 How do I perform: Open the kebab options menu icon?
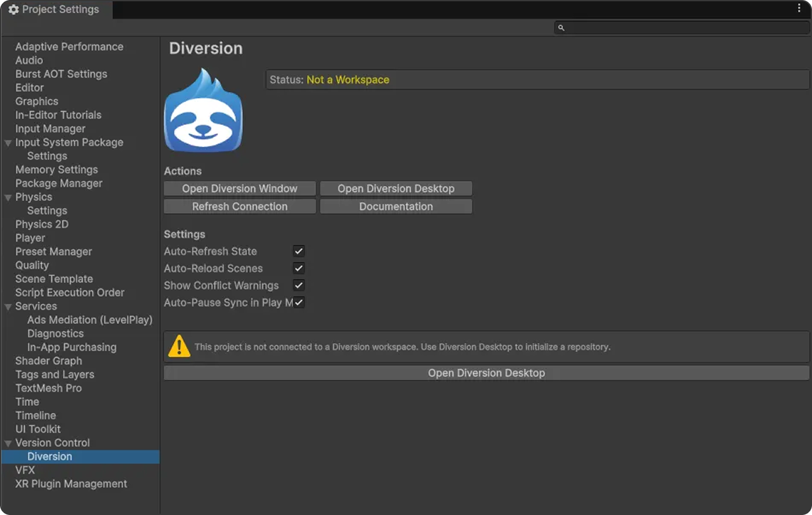pyautogui.click(x=799, y=8)
